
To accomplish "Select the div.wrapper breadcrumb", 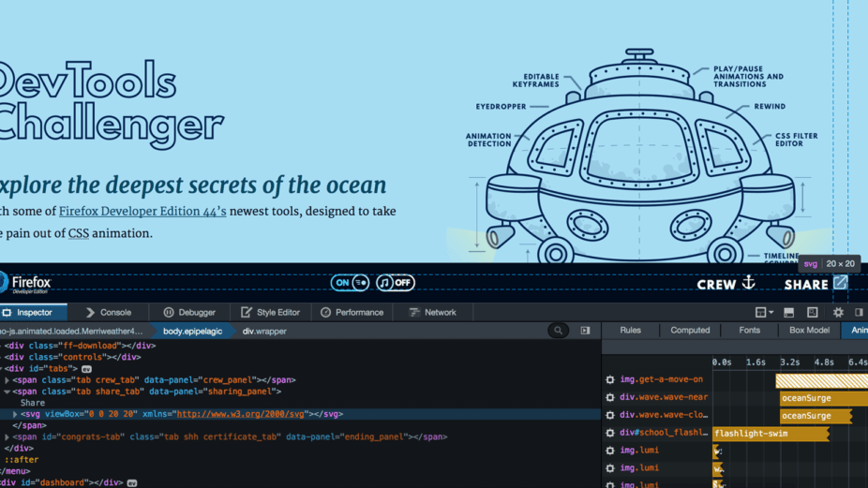I will [264, 331].
